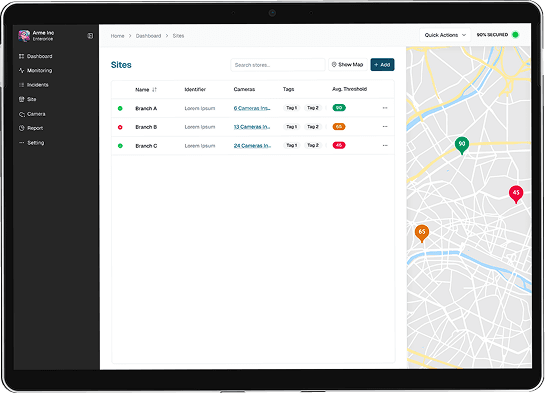Click the green 90 map pin
The height and width of the screenshot is (394, 545).
(x=462, y=145)
